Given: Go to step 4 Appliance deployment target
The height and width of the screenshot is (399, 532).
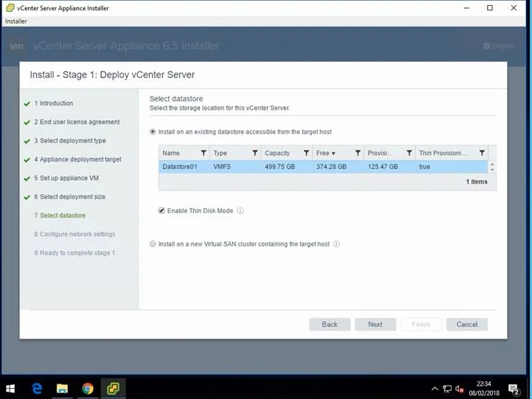Looking at the screenshot, I should tap(77, 159).
